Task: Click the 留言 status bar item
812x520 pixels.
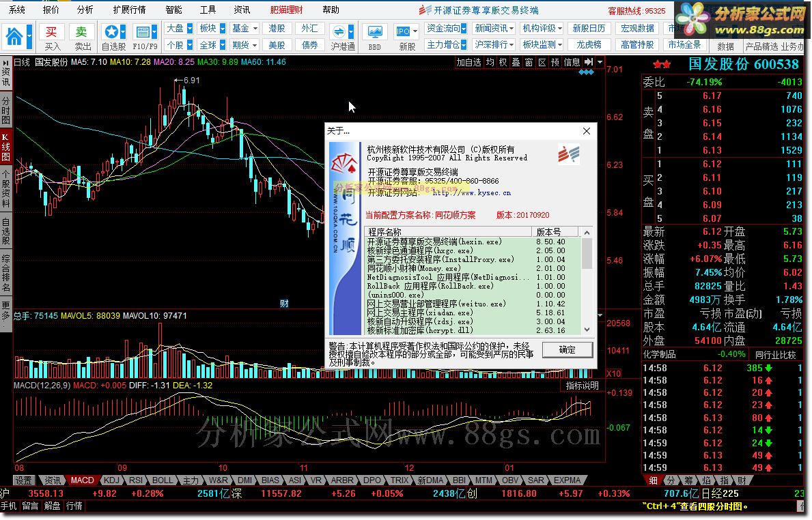Action: pos(31,506)
